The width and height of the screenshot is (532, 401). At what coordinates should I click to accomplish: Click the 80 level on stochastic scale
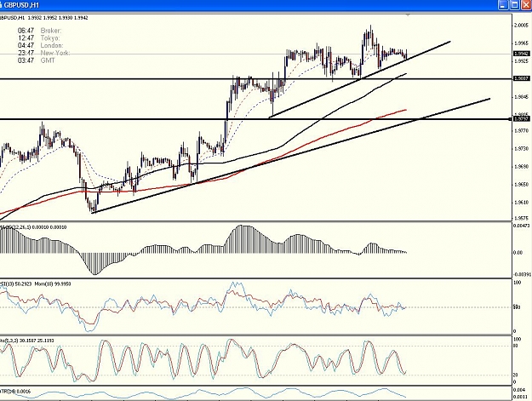pyautogui.click(x=517, y=346)
